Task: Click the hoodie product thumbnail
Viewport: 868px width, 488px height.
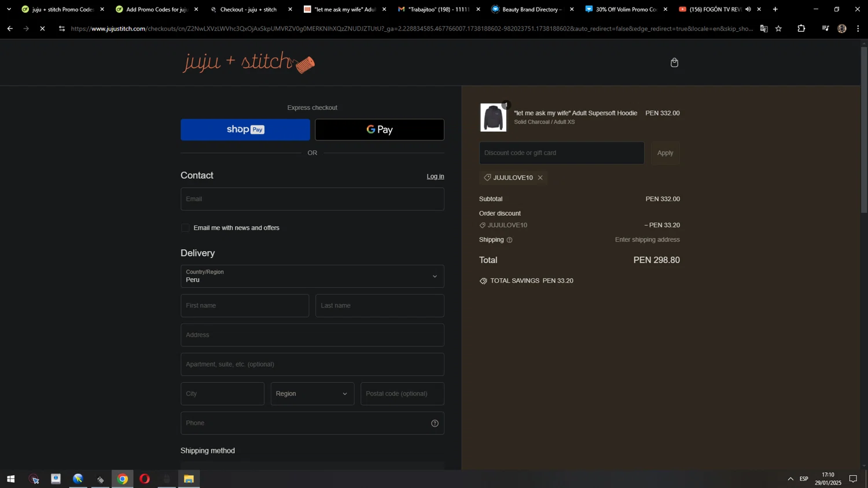Action: [493, 117]
